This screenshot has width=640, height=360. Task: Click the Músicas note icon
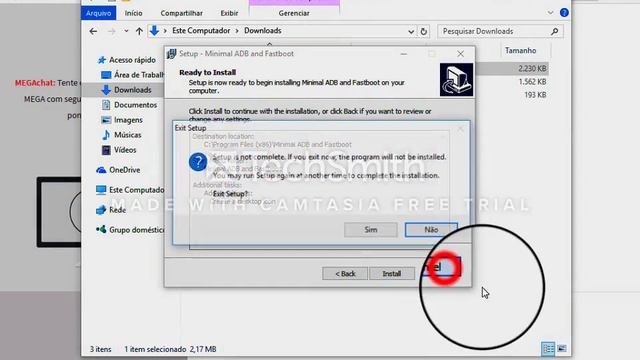(x=106, y=135)
